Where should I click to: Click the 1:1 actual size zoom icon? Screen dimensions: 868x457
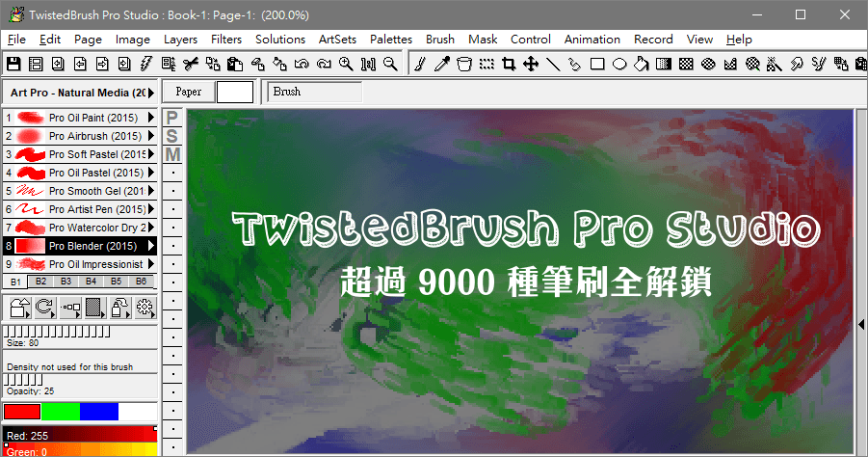tap(368, 64)
